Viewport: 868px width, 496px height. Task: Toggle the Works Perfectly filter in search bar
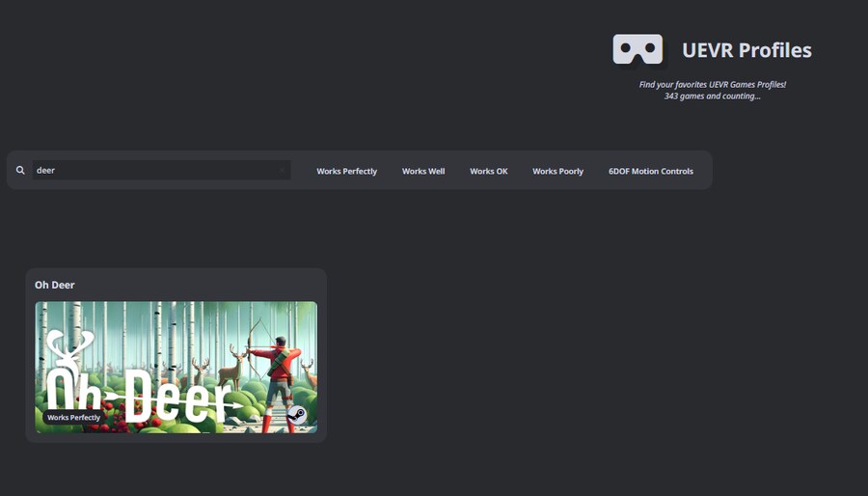coord(346,172)
